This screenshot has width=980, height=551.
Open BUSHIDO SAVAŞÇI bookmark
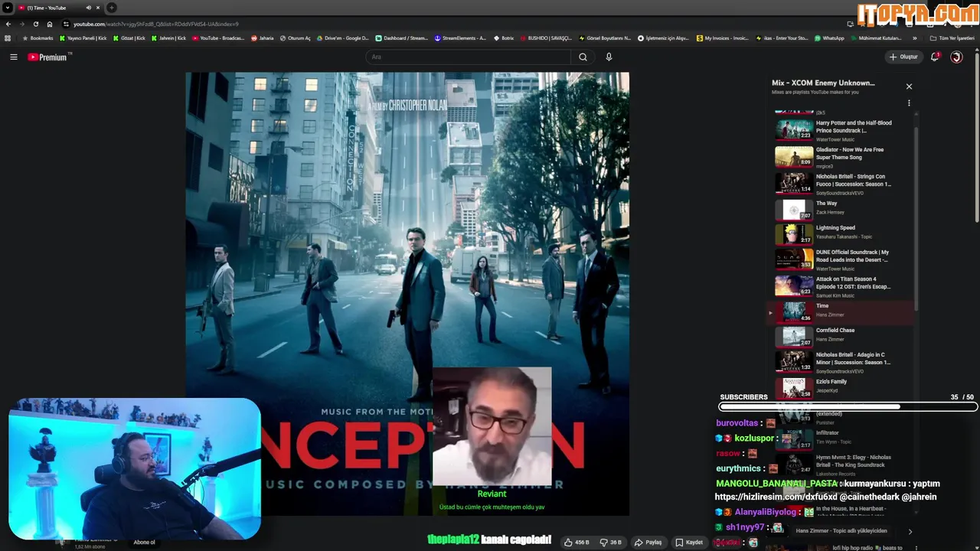(x=546, y=37)
